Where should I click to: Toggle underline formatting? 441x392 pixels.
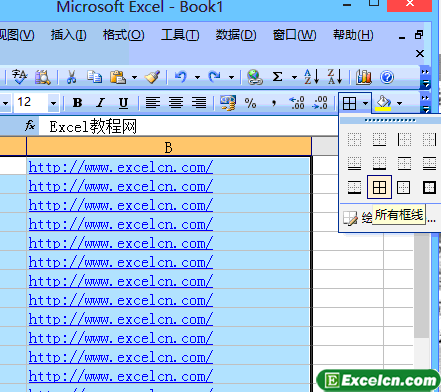(123, 103)
